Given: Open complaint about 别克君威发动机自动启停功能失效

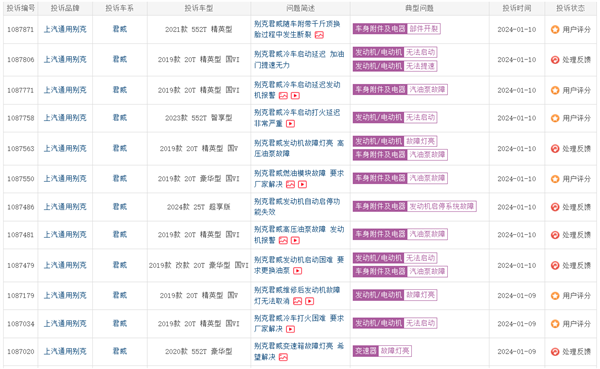Looking at the screenshot, I should pyautogui.click(x=297, y=207).
